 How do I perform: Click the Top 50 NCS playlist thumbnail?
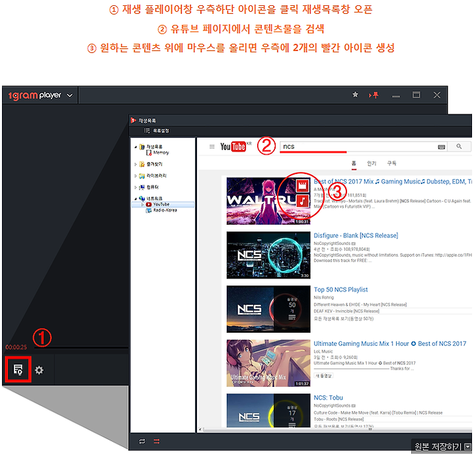[x=268, y=310]
